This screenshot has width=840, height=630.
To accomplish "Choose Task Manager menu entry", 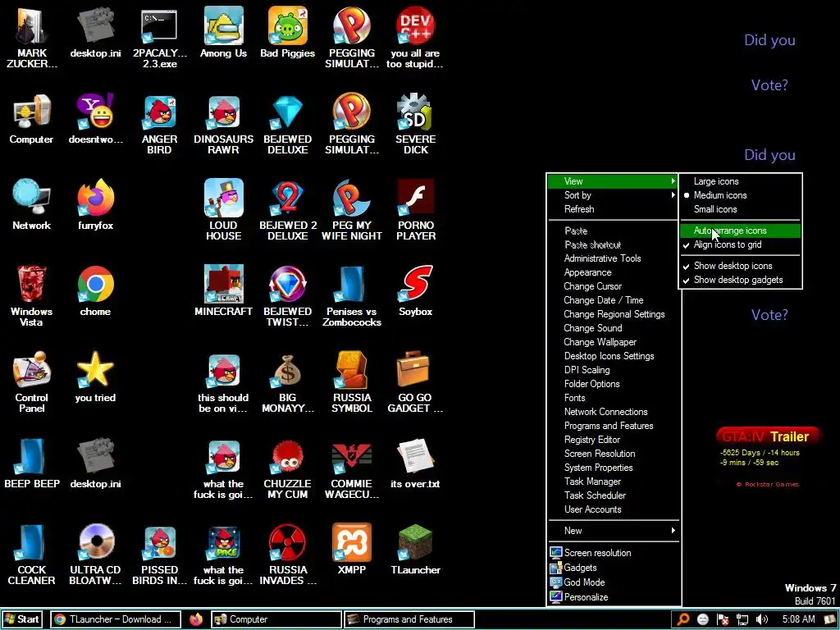I will coord(614,481).
